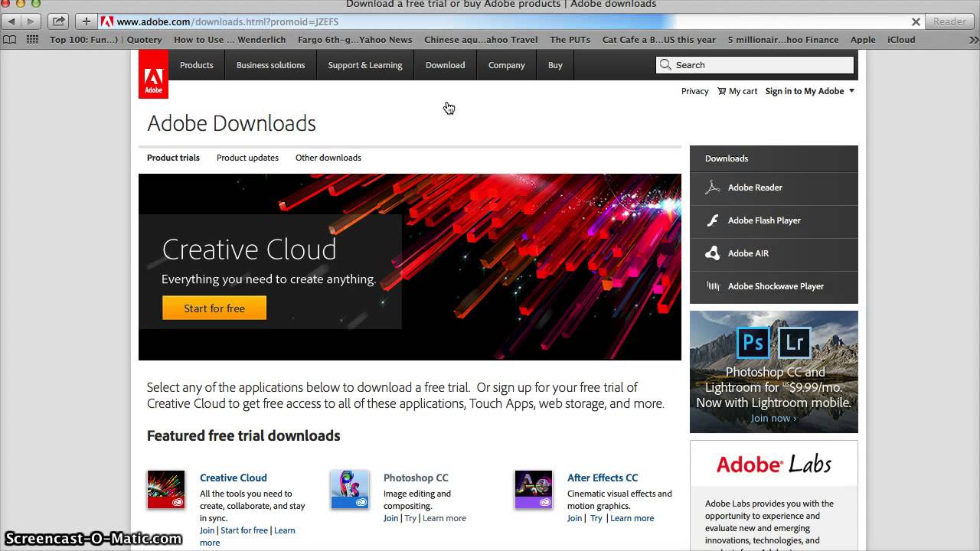
Task: Open the Photoshop CC title link
Action: [416, 478]
